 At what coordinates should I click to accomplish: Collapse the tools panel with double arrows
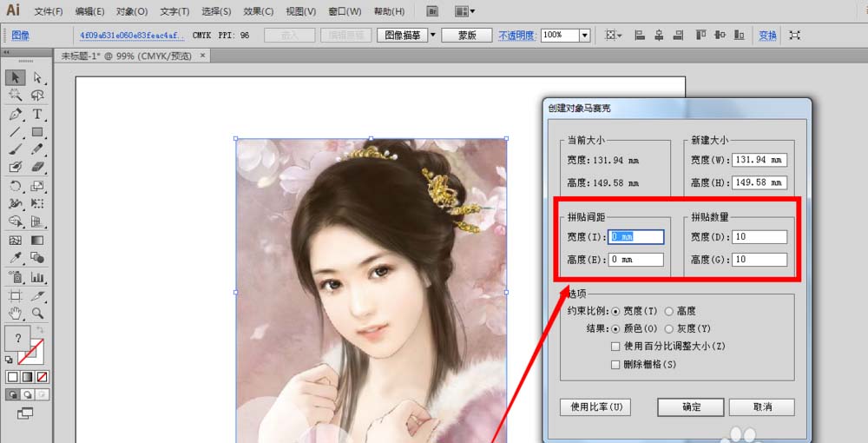[x=7, y=53]
